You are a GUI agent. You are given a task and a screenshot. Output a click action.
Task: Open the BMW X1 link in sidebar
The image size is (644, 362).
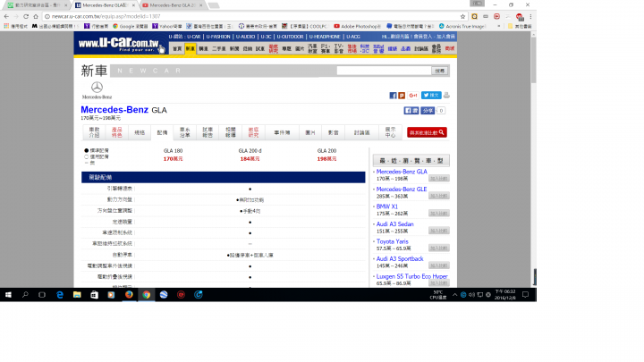pyautogui.click(x=387, y=206)
